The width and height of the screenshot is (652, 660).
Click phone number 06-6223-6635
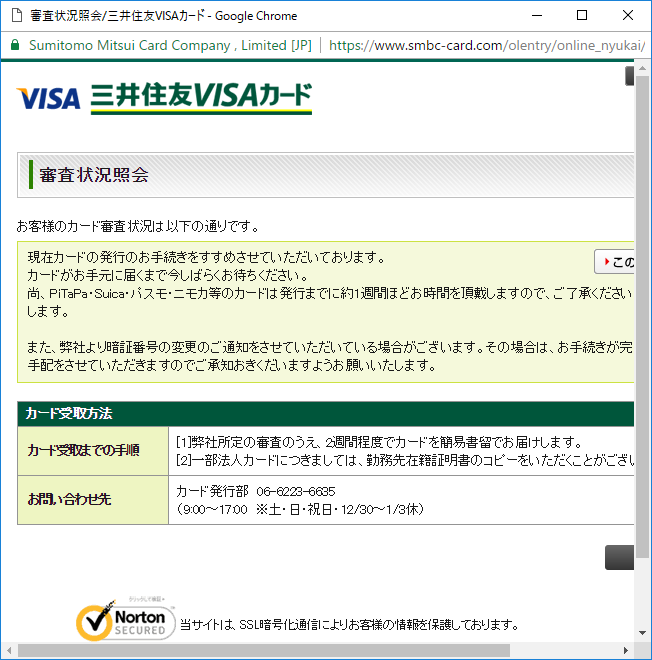[x=296, y=491]
